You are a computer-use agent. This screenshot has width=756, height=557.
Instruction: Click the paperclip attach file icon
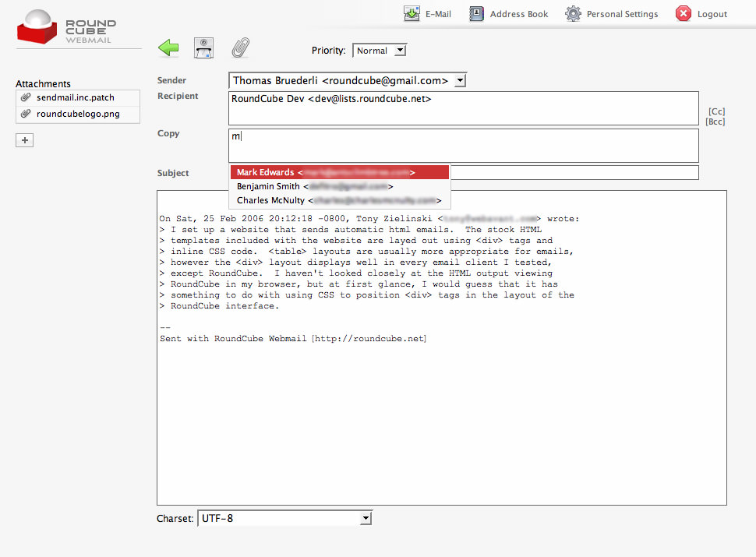coord(241,48)
